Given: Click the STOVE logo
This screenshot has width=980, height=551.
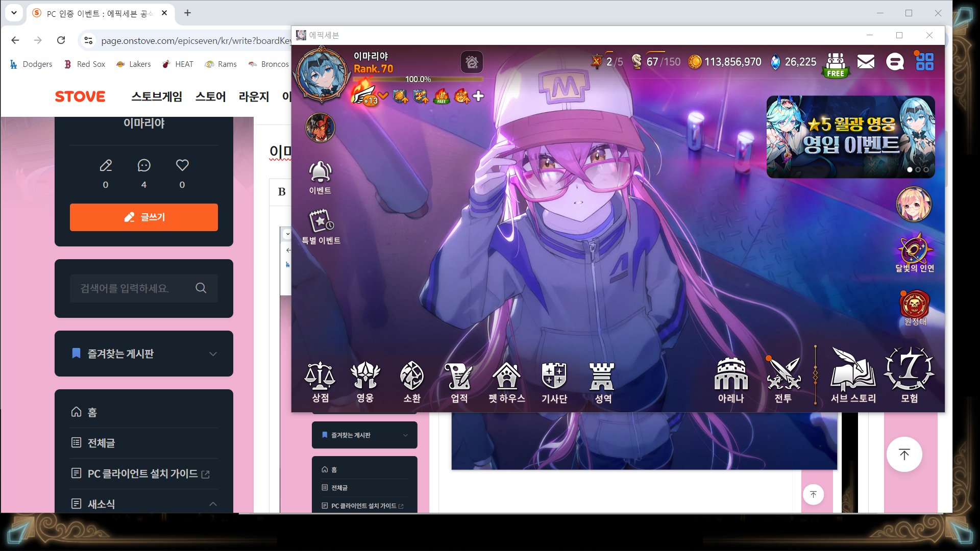Looking at the screenshot, I should click(80, 96).
